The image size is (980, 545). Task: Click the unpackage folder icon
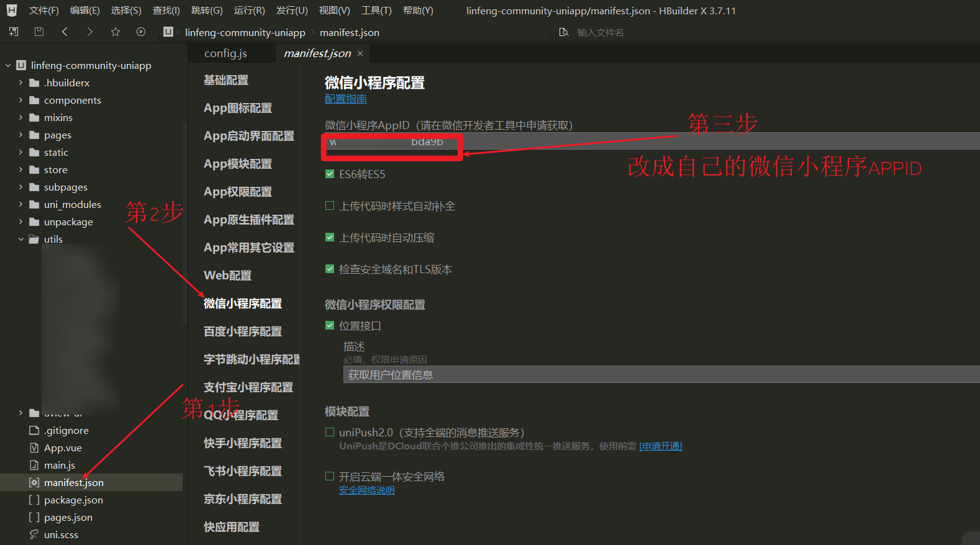click(x=34, y=222)
